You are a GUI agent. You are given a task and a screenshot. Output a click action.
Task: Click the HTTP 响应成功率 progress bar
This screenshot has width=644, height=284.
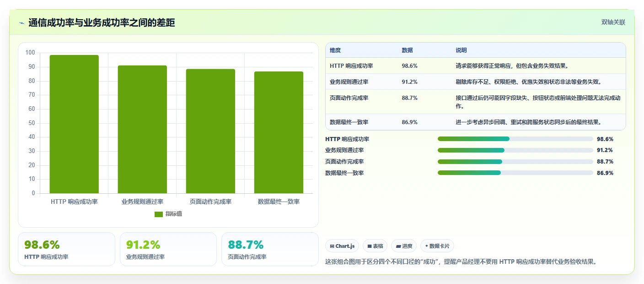(515, 139)
